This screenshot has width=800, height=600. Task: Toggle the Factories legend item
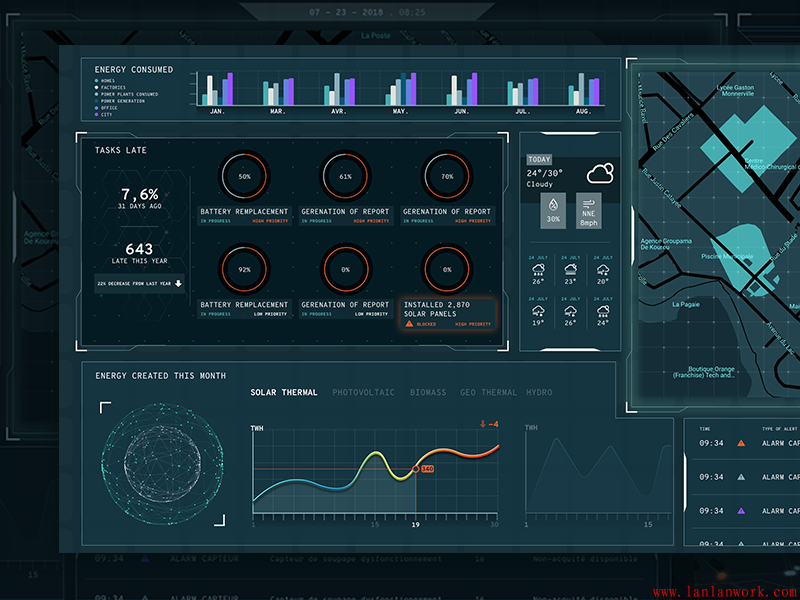[97, 88]
